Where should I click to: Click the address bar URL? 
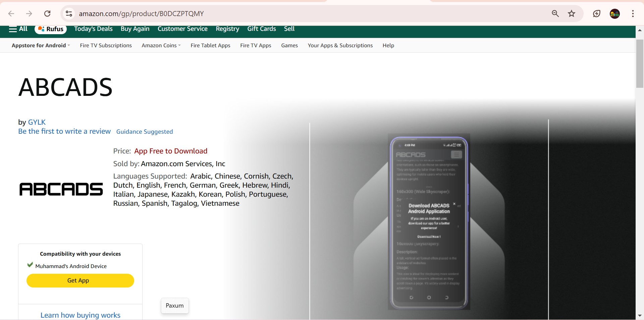coord(141,14)
